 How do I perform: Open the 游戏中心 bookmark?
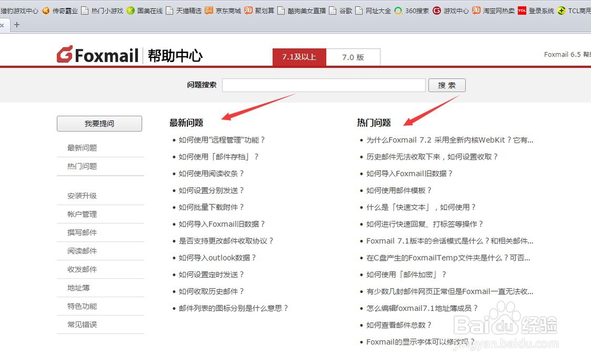tap(451, 11)
